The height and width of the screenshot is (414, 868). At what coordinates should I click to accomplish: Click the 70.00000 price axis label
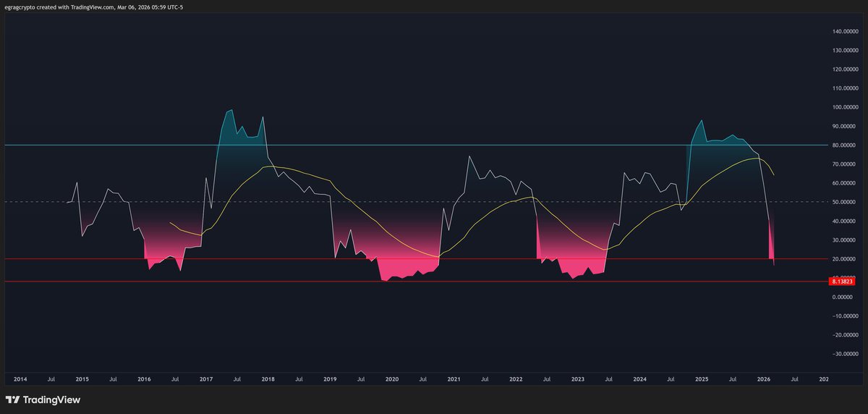(846, 164)
